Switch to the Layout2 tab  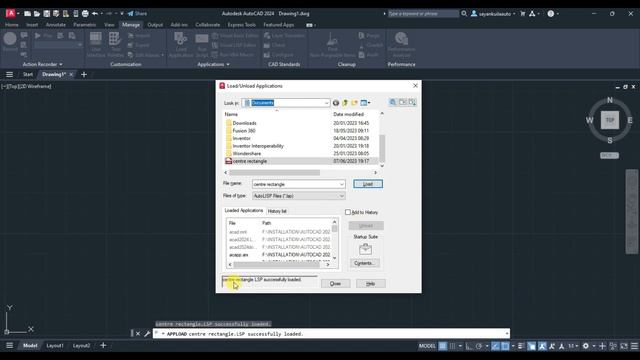tap(81, 346)
